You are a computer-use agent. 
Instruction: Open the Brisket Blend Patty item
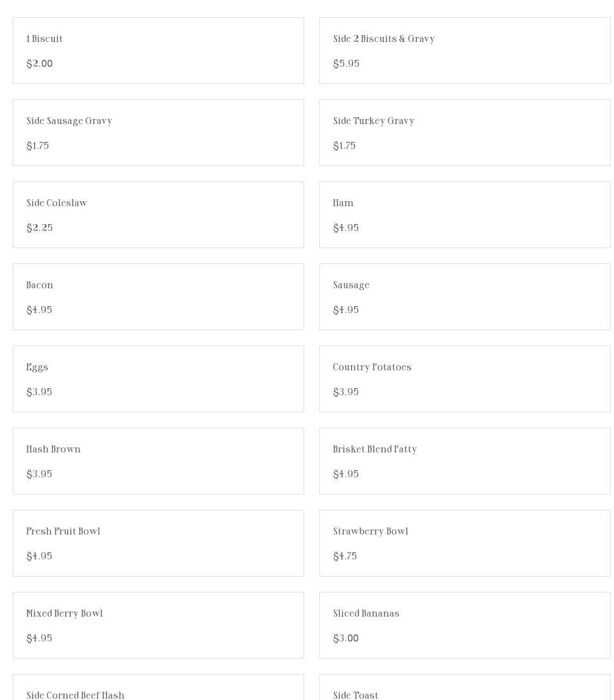(464, 461)
